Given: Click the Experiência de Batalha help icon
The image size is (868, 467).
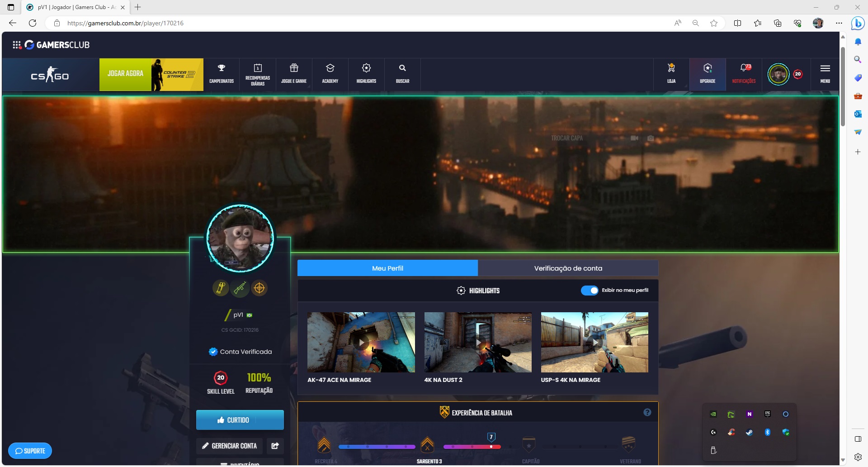Looking at the screenshot, I should (647, 412).
